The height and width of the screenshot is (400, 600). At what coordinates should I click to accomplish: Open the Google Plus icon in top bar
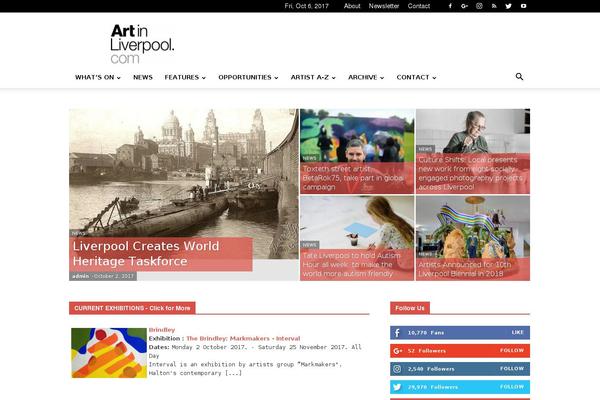tap(465, 6)
